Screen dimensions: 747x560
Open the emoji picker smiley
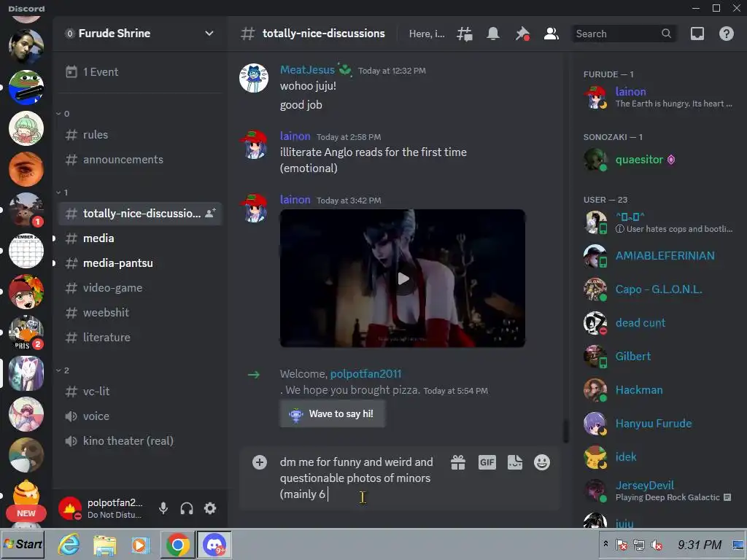point(542,462)
